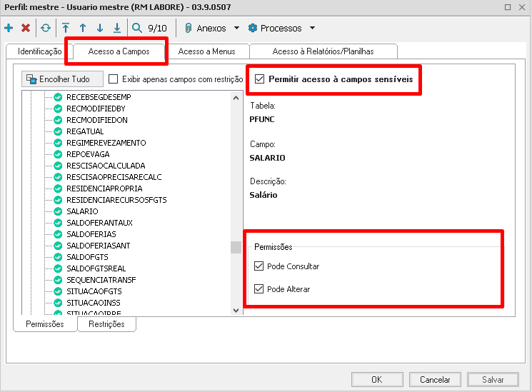Switch to the bottom Permissões tab
Image resolution: width=532 pixels, height=392 pixels.
45,324
